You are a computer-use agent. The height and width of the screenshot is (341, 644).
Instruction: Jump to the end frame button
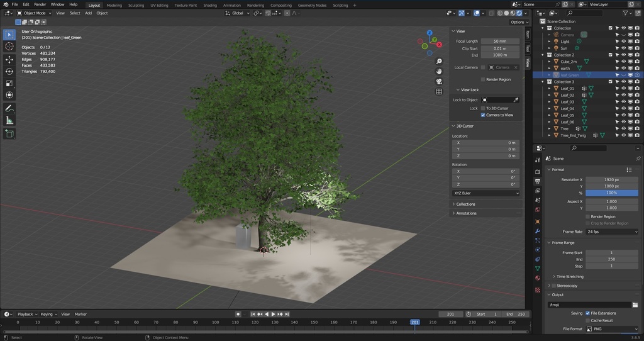287,315
